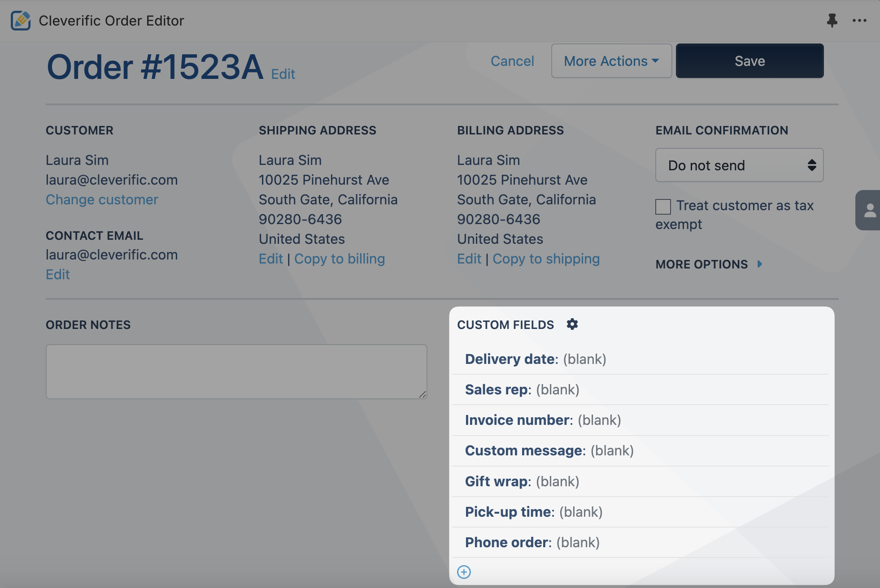Set the Invoice number custom field
Screen dimensions: 880x588
[640, 420]
